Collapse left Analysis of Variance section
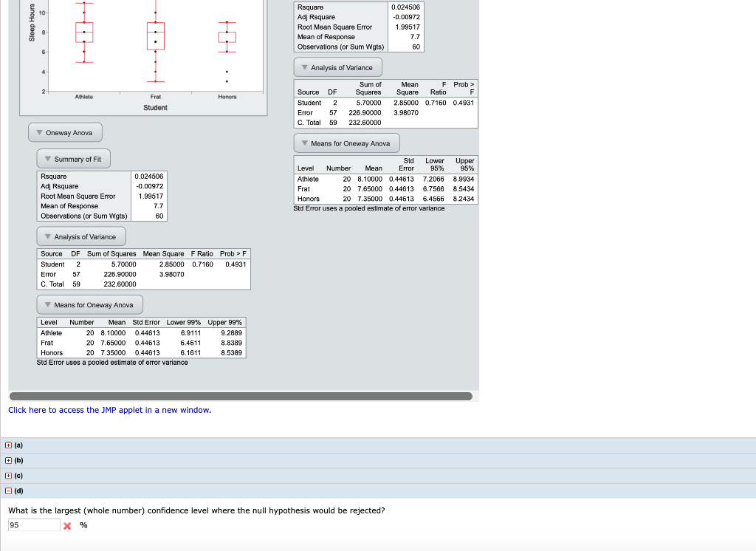 point(81,237)
